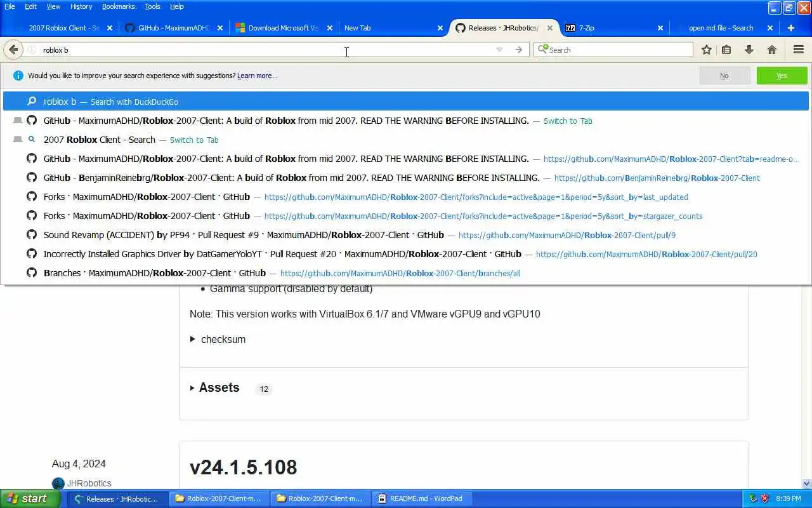Show bookmarks list icon
The height and width of the screenshot is (508, 812).
tap(726, 50)
